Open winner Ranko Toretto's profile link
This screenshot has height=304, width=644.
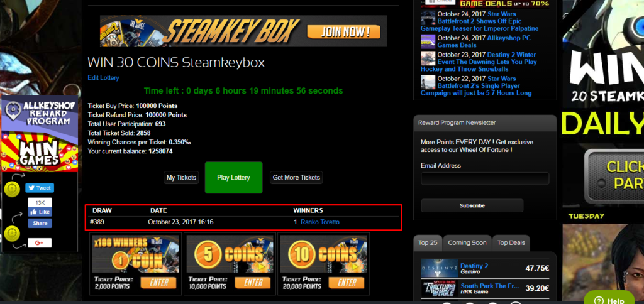tap(320, 222)
